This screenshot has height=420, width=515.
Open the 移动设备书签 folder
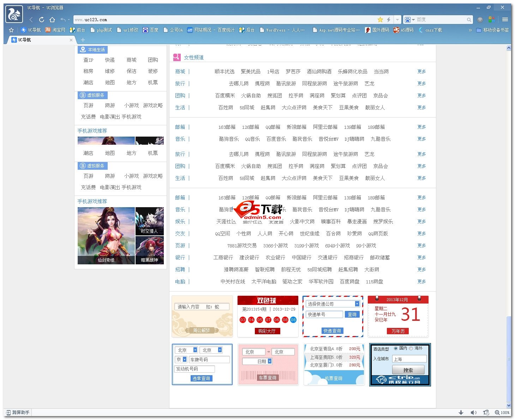(x=492, y=30)
